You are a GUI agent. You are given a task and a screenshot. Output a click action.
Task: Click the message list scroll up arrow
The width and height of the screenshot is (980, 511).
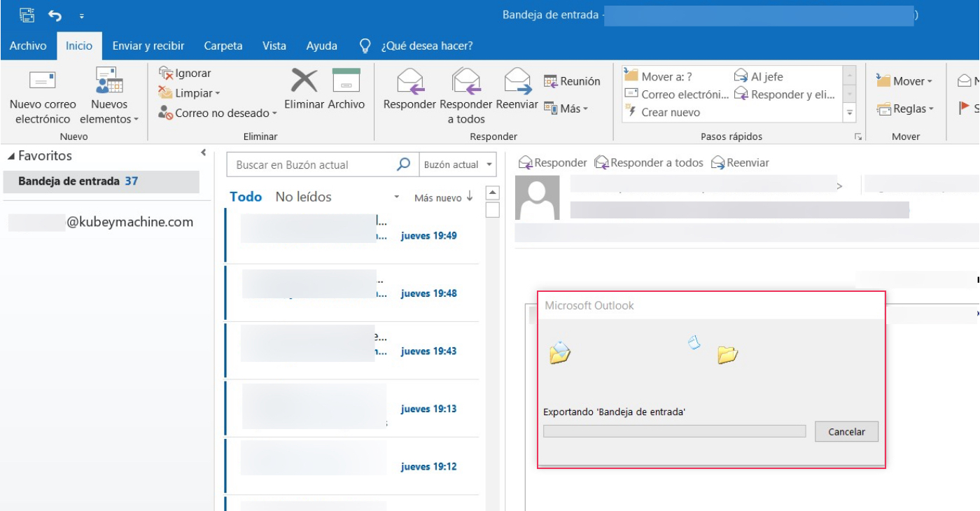coord(492,192)
